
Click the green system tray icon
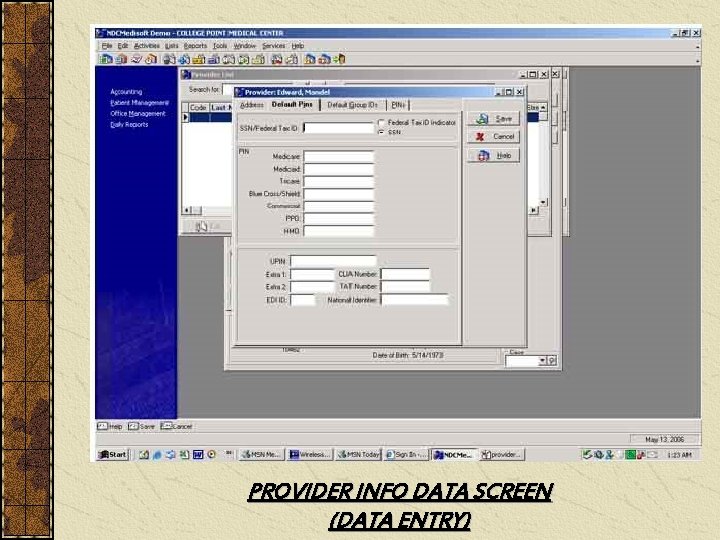(x=630, y=455)
